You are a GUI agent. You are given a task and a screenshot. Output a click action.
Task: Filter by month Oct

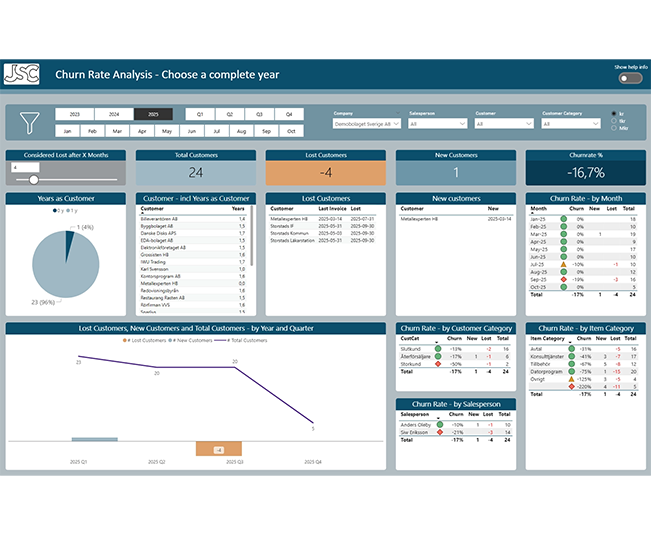click(x=291, y=131)
